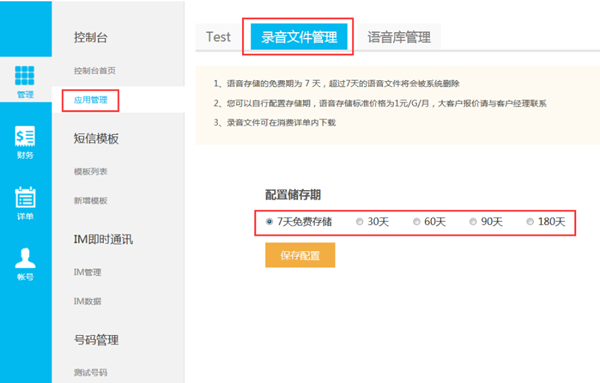This screenshot has height=383, width=600.
Task: Switch to the Test tab
Action: 218,37
